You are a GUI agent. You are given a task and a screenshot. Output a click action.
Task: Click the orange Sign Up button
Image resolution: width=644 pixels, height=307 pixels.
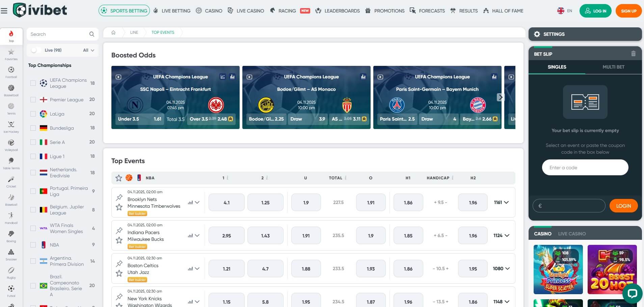(628, 11)
